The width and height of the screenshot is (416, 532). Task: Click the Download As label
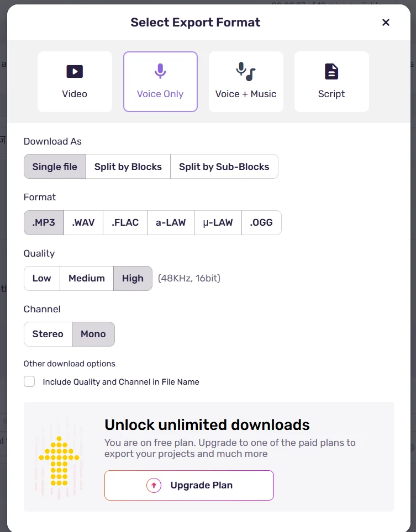(52, 141)
